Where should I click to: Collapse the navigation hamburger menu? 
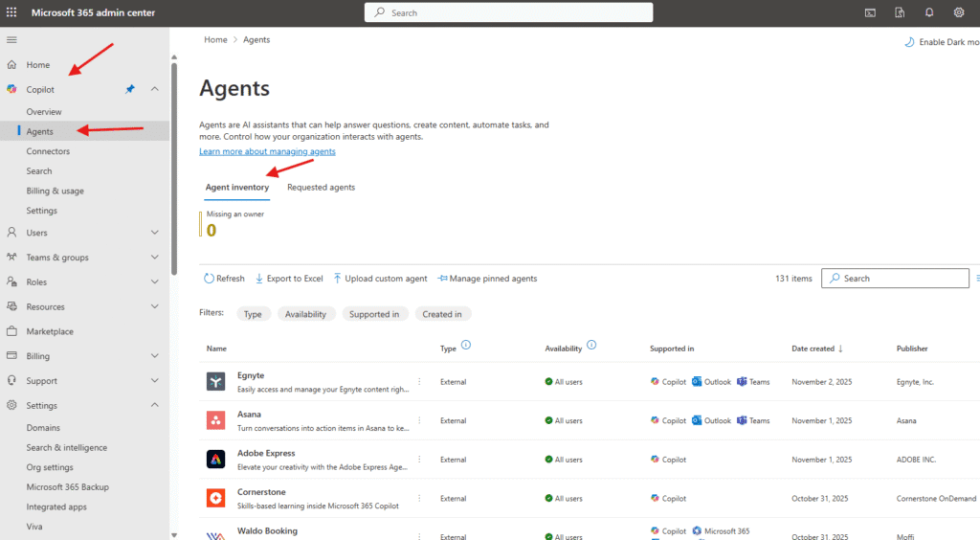tap(11, 39)
